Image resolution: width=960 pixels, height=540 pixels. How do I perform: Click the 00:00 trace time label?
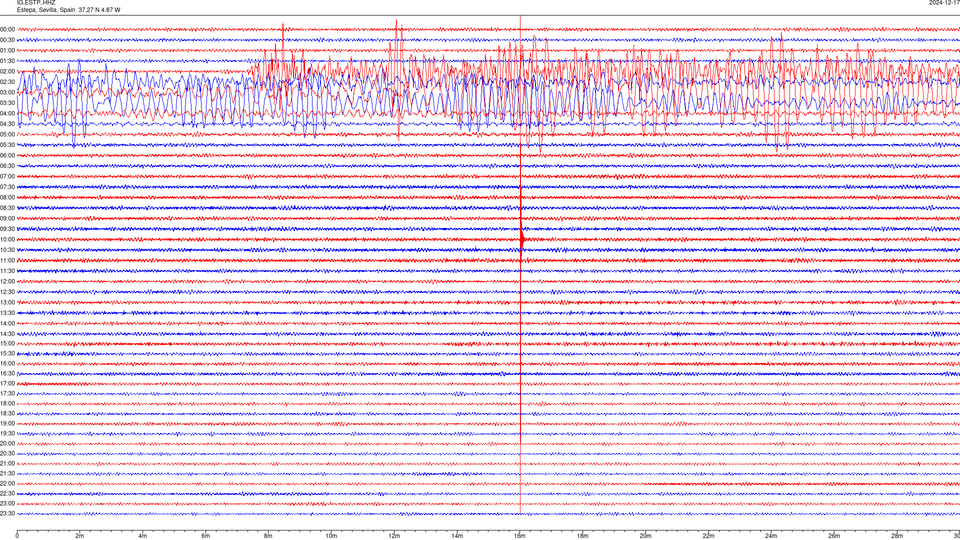click(x=7, y=29)
